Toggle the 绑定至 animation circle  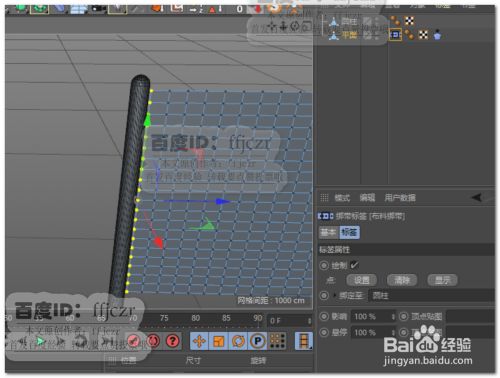[324, 295]
